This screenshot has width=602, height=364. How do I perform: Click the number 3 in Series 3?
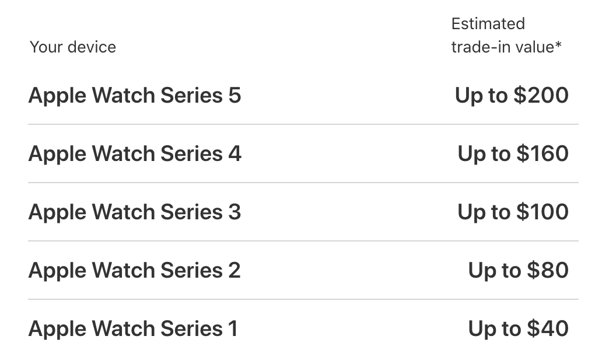[x=235, y=212]
